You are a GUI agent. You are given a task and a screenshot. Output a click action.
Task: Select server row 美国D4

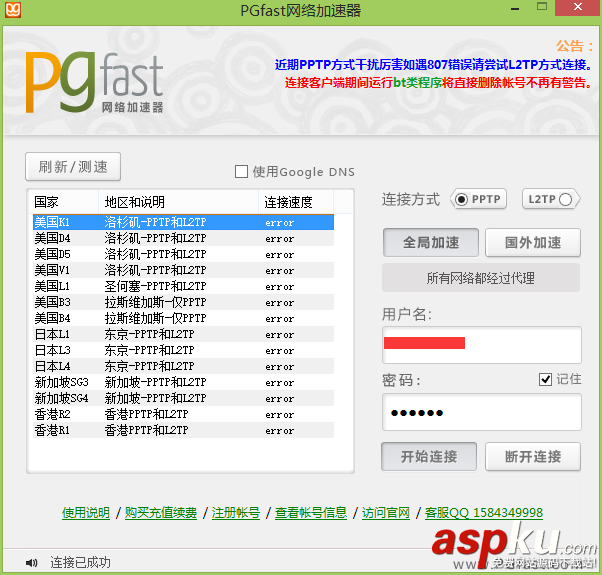point(183,238)
